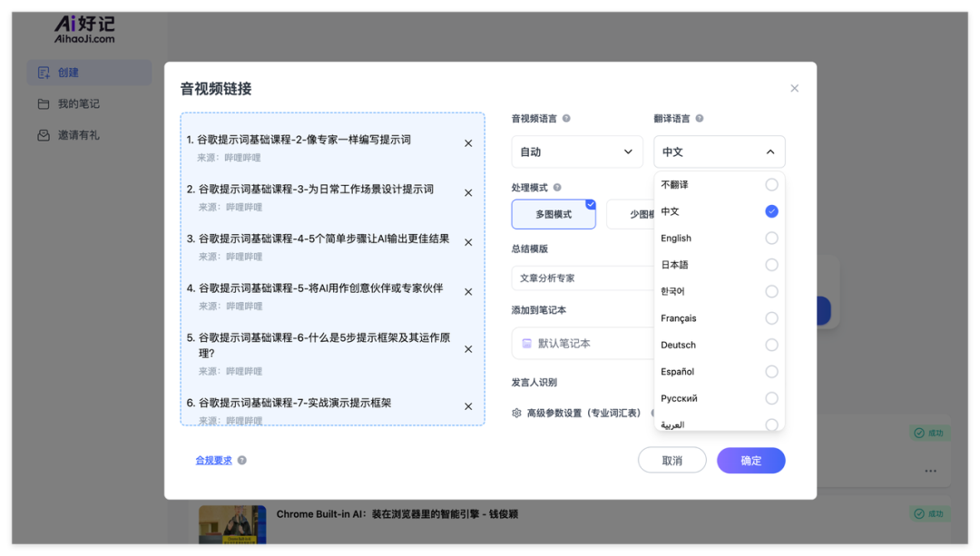The height and width of the screenshot is (556, 980).
Task: Click the 邀请有礼 envelope icon
Action: click(x=43, y=134)
